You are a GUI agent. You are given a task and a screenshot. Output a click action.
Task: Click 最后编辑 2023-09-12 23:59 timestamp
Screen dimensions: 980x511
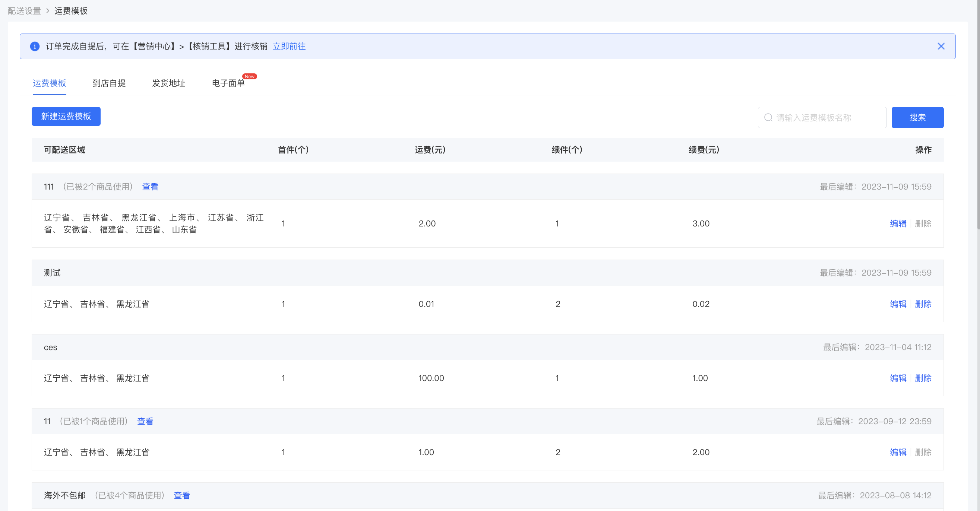(874, 421)
